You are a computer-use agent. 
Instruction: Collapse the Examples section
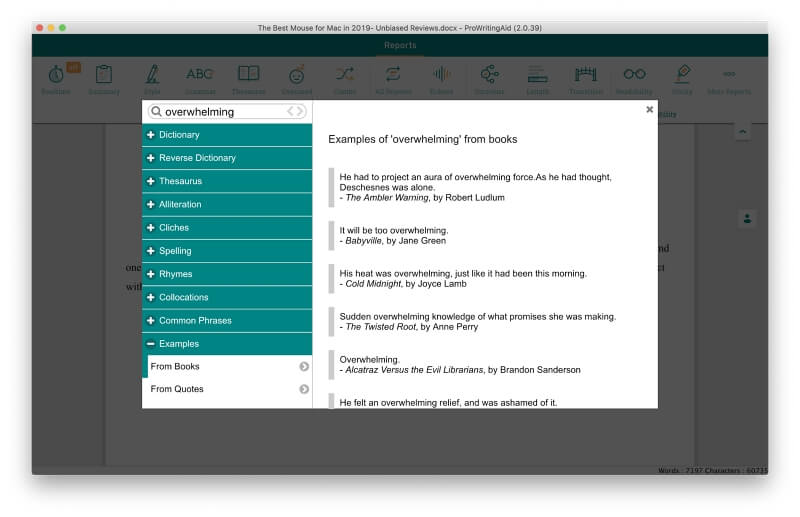227,343
